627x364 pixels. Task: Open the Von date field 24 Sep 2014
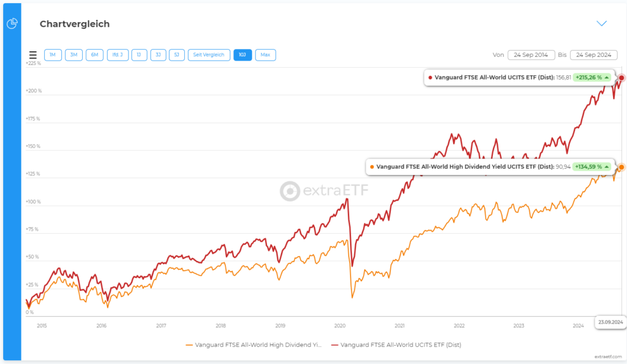pyautogui.click(x=531, y=54)
